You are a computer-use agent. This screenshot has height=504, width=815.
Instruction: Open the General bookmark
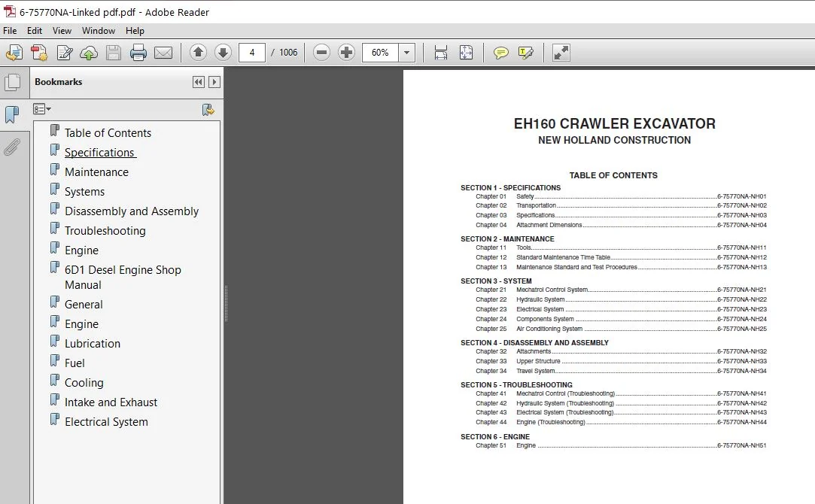point(84,305)
